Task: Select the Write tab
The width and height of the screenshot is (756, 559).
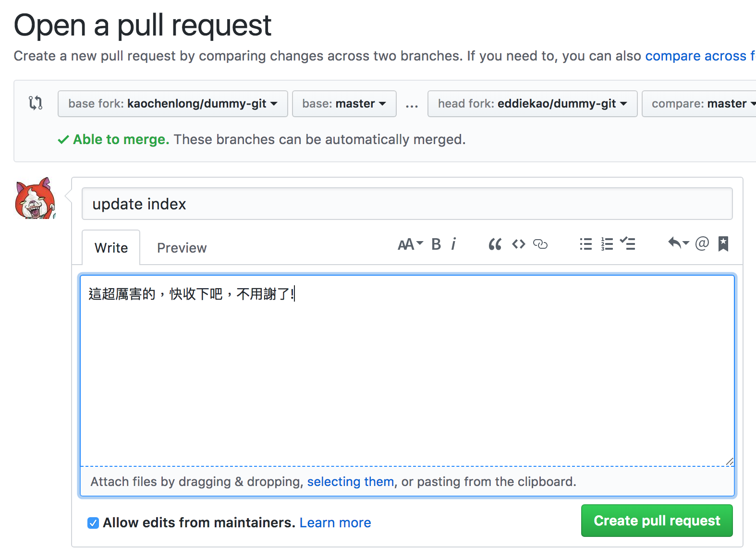Action: tap(111, 248)
